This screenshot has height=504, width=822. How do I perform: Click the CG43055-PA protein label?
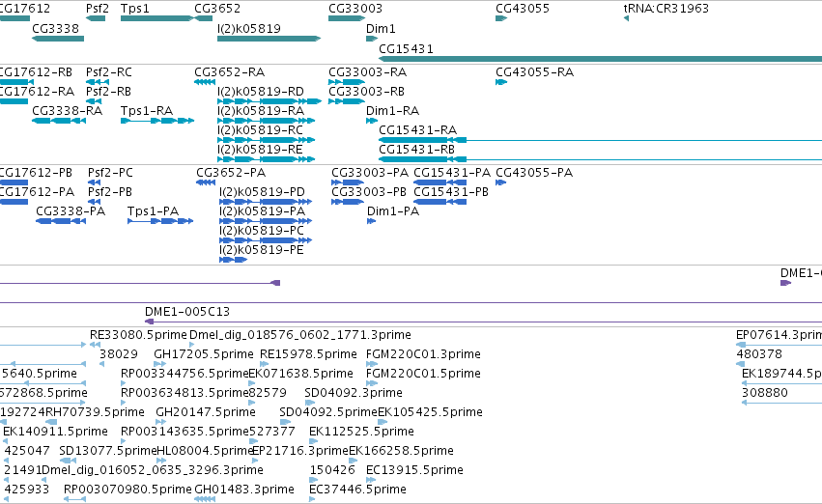coord(534,173)
